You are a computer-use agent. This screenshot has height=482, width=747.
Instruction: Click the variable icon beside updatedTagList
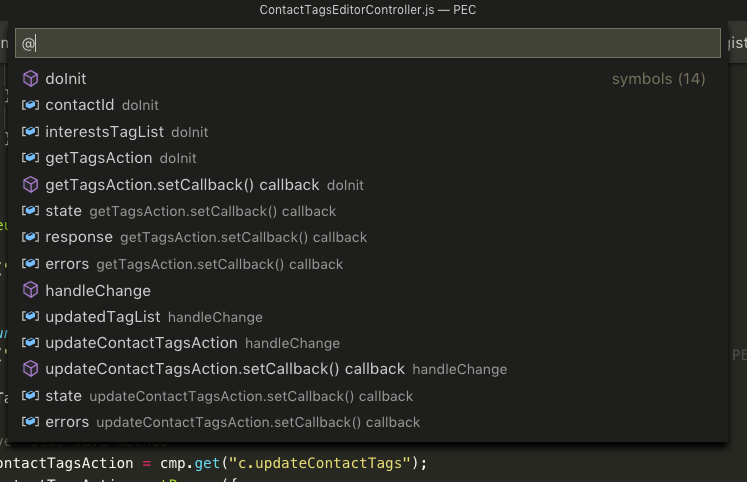pos(30,316)
